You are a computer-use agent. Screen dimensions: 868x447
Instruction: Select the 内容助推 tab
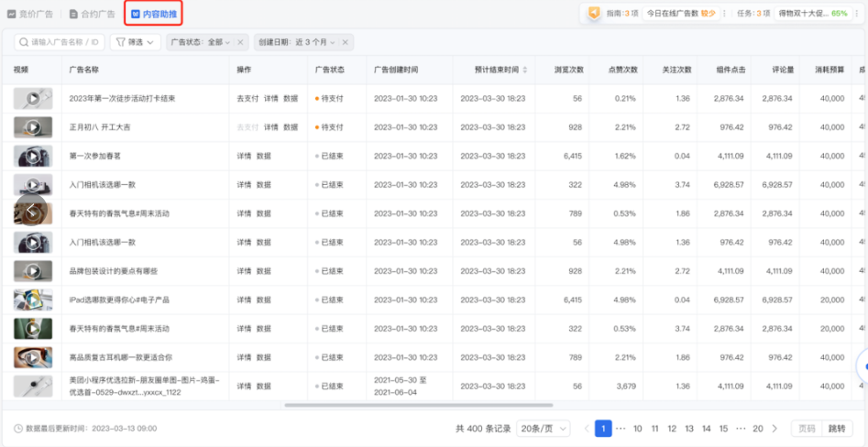(154, 14)
